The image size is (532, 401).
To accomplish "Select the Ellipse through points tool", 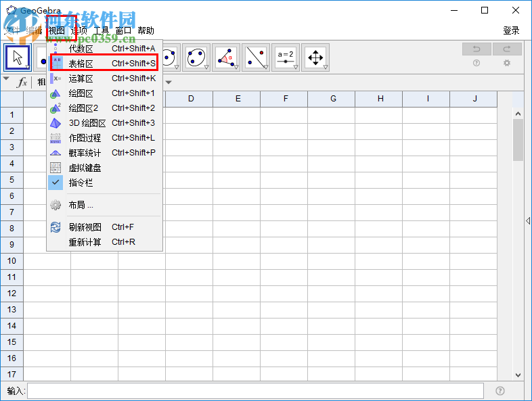I will pyautogui.click(x=196, y=57).
